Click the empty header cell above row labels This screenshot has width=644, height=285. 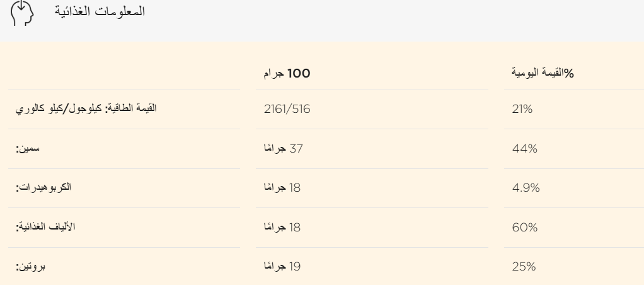tap(126, 74)
